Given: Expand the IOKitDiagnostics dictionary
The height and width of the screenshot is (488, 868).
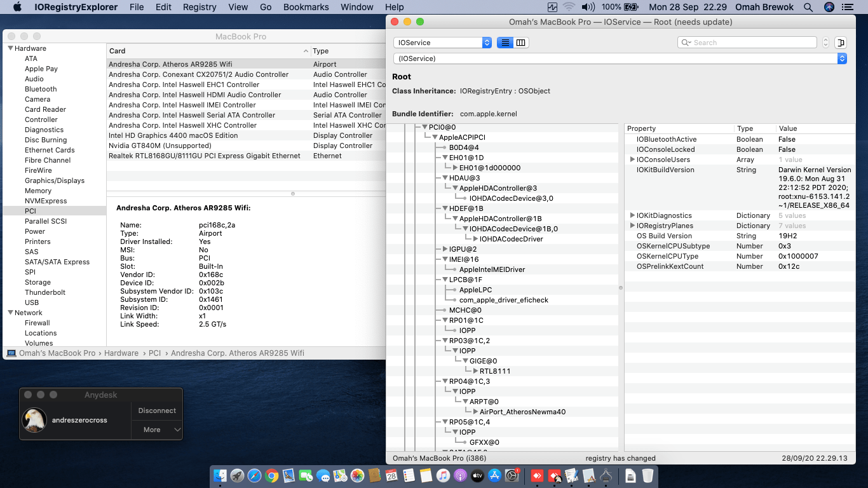Looking at the screenshot, I should (x=632, y=215).
